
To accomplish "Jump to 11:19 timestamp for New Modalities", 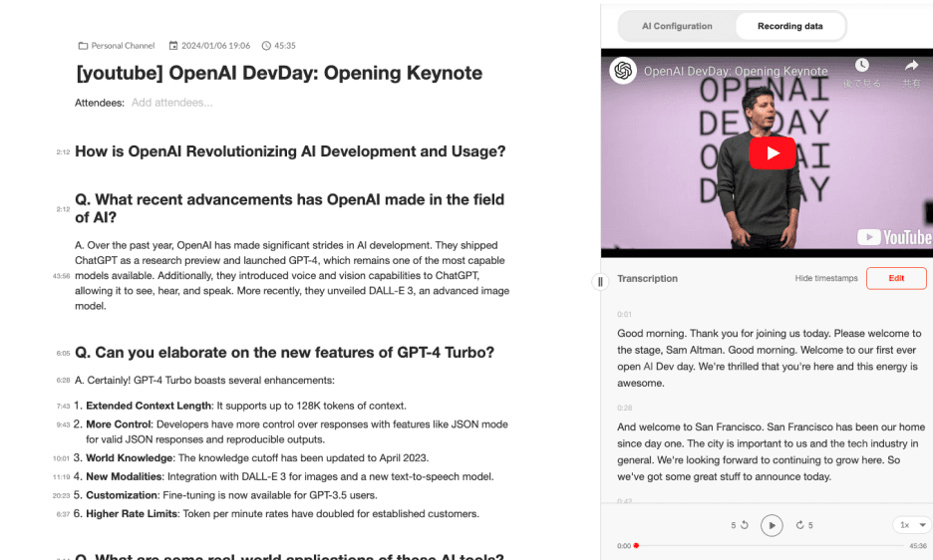I will coord(61,477).
